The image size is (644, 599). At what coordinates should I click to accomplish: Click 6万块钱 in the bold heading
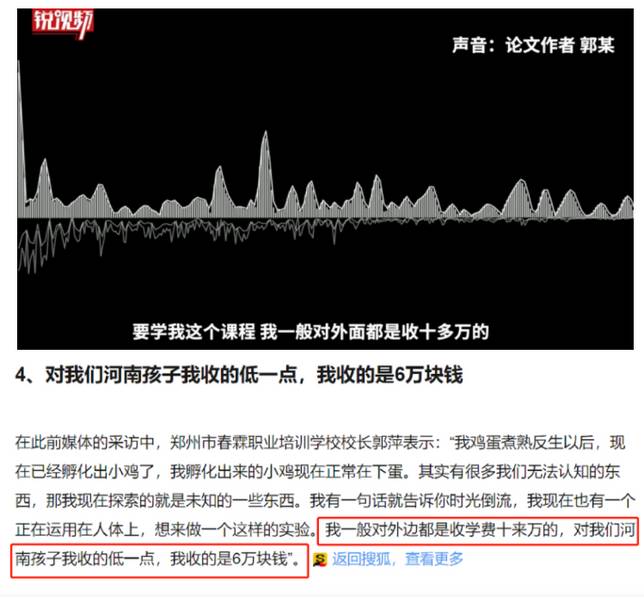click(428, 374)
